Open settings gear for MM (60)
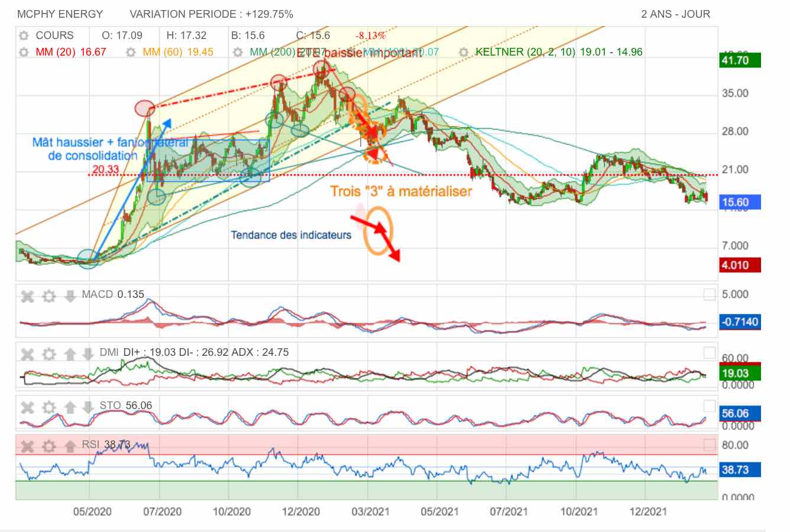 [x=131, y=52]
